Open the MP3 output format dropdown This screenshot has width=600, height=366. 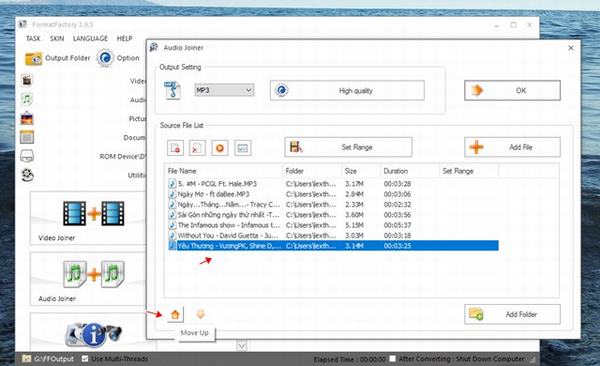pos(224,90)
